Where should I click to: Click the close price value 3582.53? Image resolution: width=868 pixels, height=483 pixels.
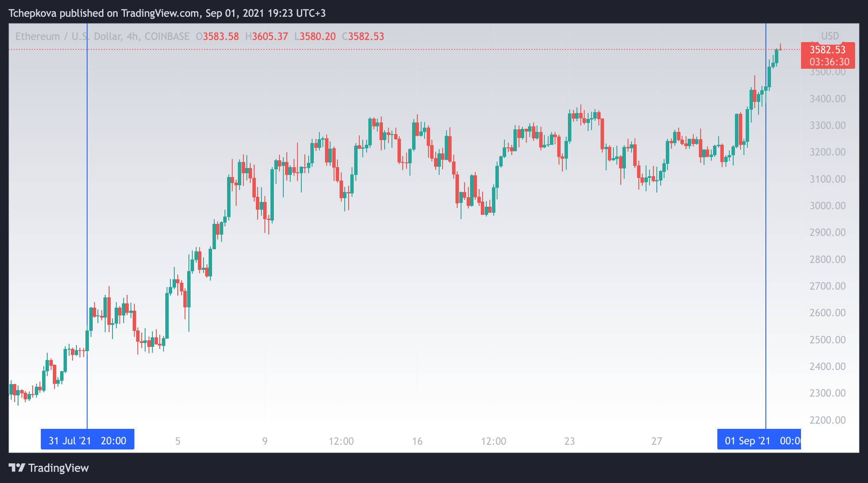click(366, 37)
